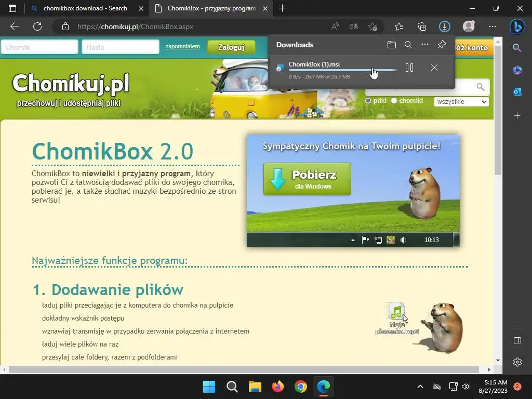
Task: Launch Google Chrome from taskbar
Action: pyautogui.click(x=301, y=387)
